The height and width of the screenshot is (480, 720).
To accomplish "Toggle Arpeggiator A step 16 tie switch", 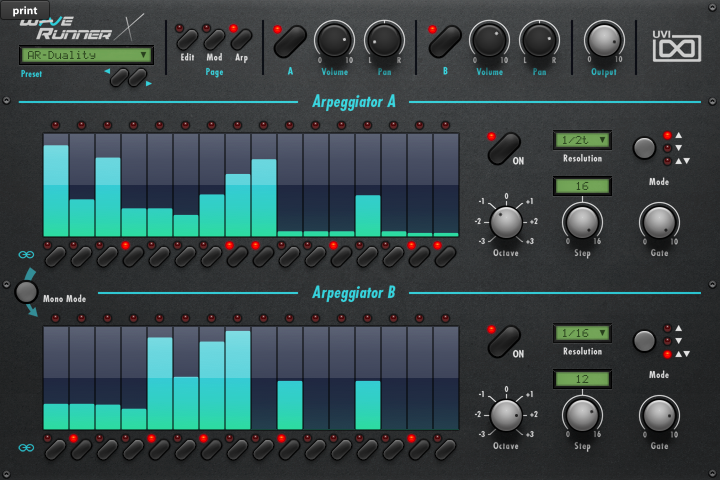I will click(x=445, y=256).
